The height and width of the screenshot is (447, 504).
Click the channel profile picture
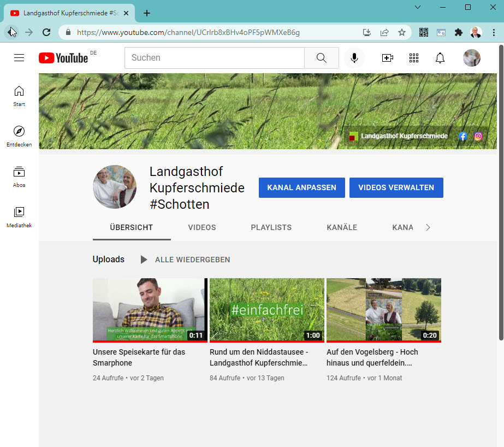click(115, 187)
